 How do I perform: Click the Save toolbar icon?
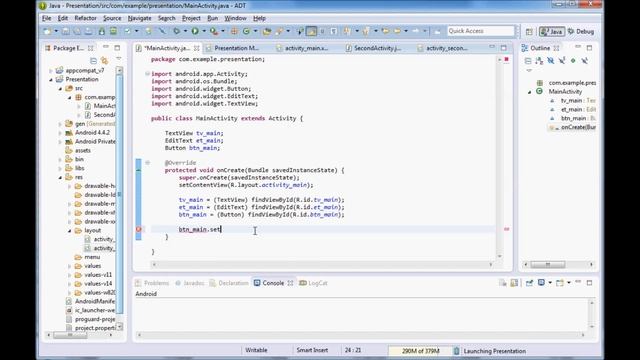pyautogui.click(x=65, y=31)
